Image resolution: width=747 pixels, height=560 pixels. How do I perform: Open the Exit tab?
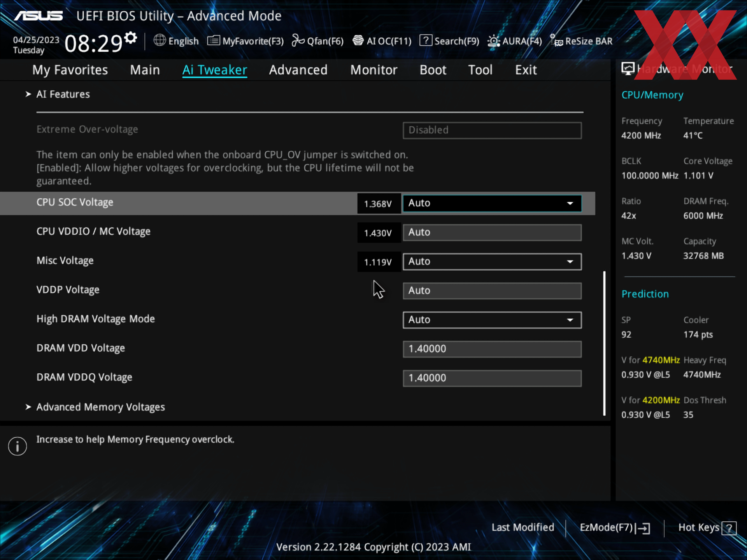tap(526, 70)
